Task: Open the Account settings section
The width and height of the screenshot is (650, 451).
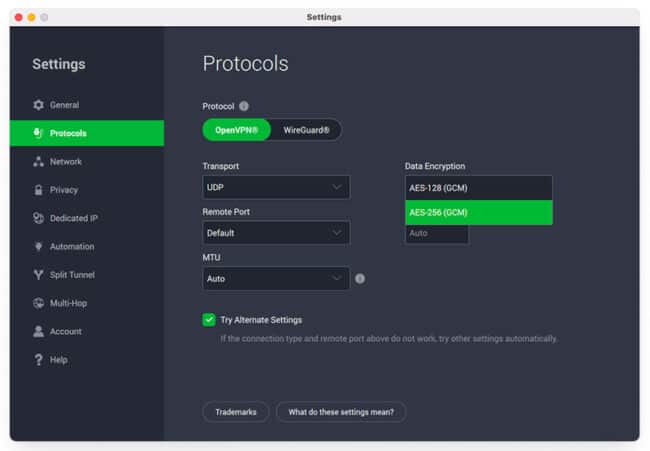Action: click(x=87, y=331)
